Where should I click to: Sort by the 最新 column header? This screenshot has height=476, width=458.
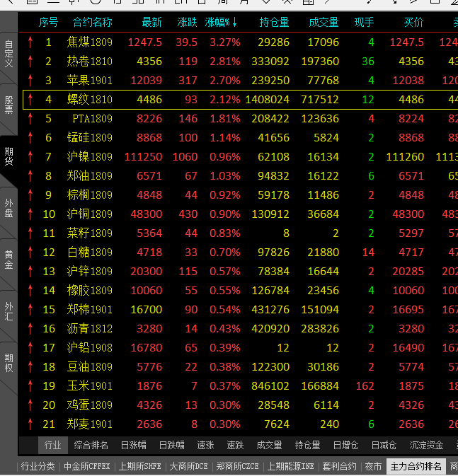[151, 22]
